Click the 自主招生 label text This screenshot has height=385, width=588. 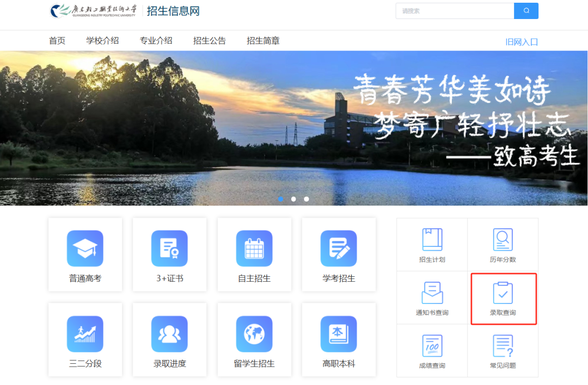click(x=254, y=278)
